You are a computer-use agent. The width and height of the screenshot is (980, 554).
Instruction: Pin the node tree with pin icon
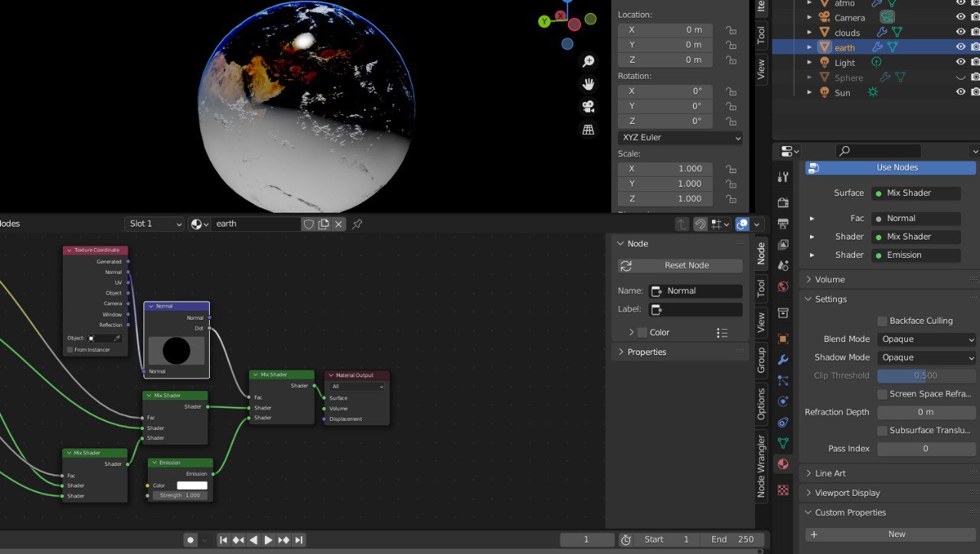tap(357, 223)
